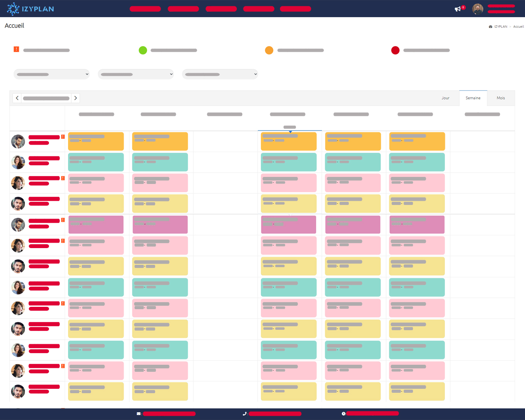
Task: Click the orange exclamation legend icon
Action: click(x=16, y=49)
